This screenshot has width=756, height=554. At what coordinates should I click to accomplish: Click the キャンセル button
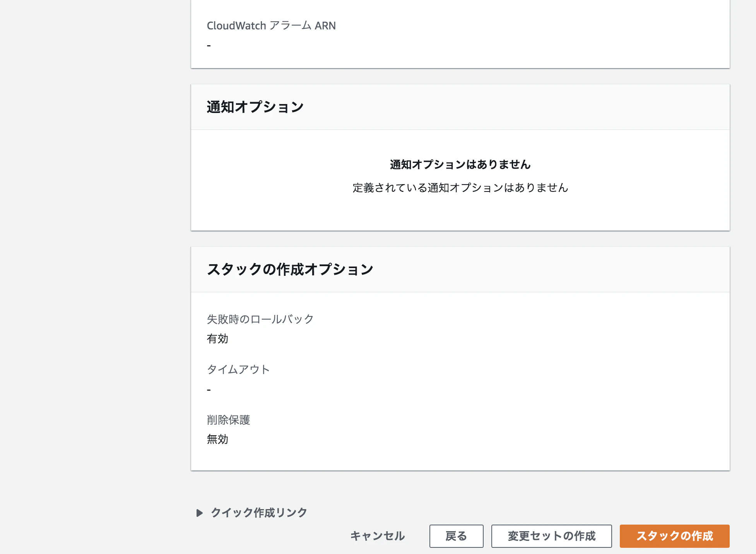click(x=378, y=536)
